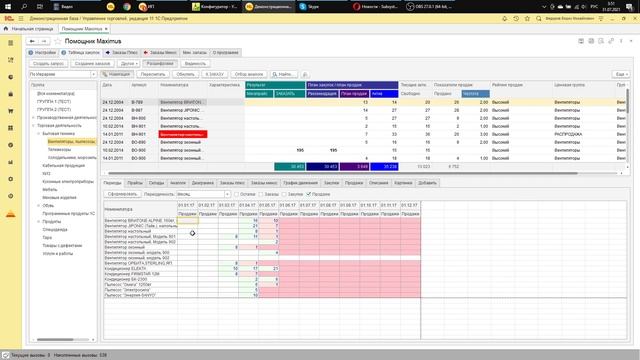Open Chrome from the taskbar
Image resolution: width=640 pixels, height=360 pixels.
pos(127,7)
